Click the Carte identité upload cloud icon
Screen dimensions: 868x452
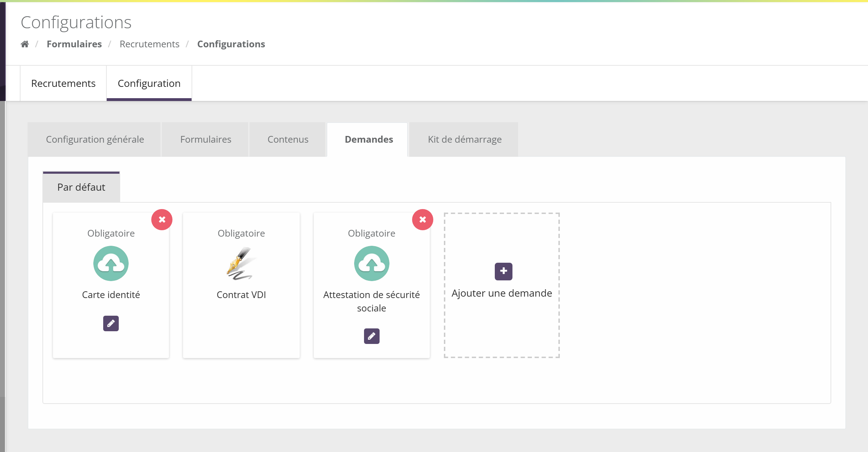[x=111, y=263]
